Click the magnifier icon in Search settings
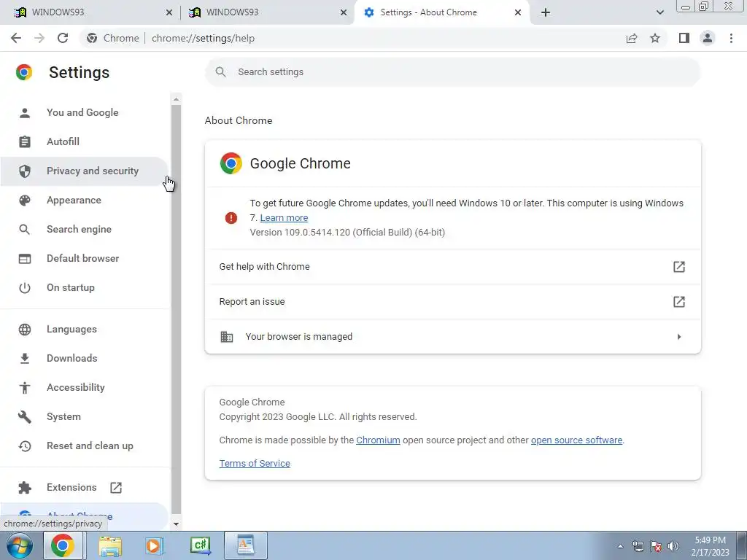The width and height of the screenshot is (747, 560). (220, 72)
